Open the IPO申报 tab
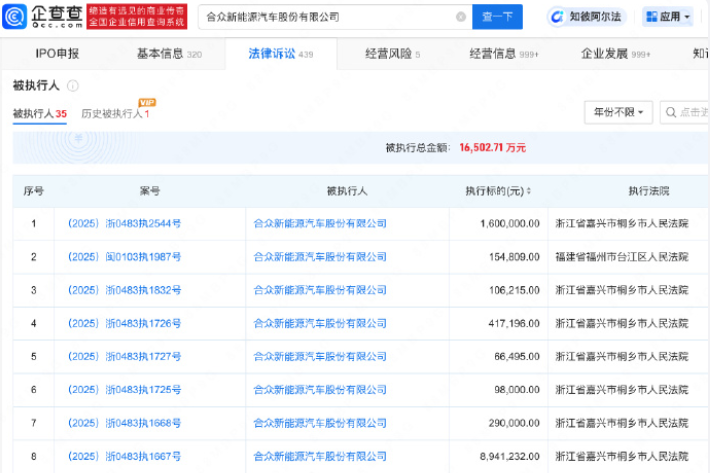710x473 pixels. pos(57,53)
